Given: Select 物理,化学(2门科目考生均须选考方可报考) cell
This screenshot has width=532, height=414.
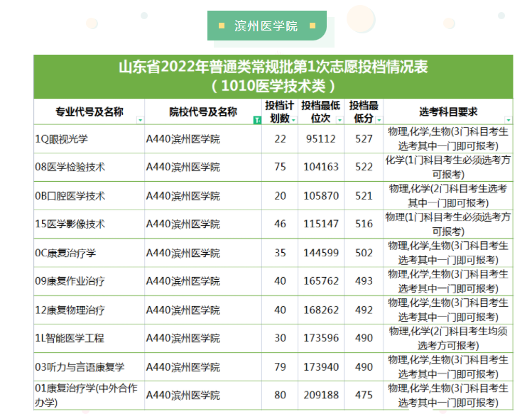Looking at the screenshot, I should click(448, 338).
